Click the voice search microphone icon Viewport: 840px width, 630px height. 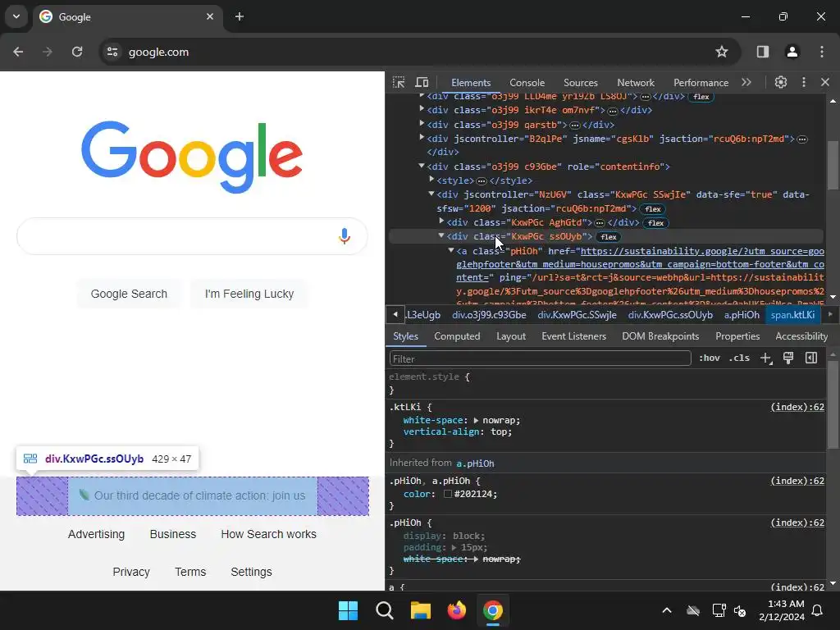[345, 235]
